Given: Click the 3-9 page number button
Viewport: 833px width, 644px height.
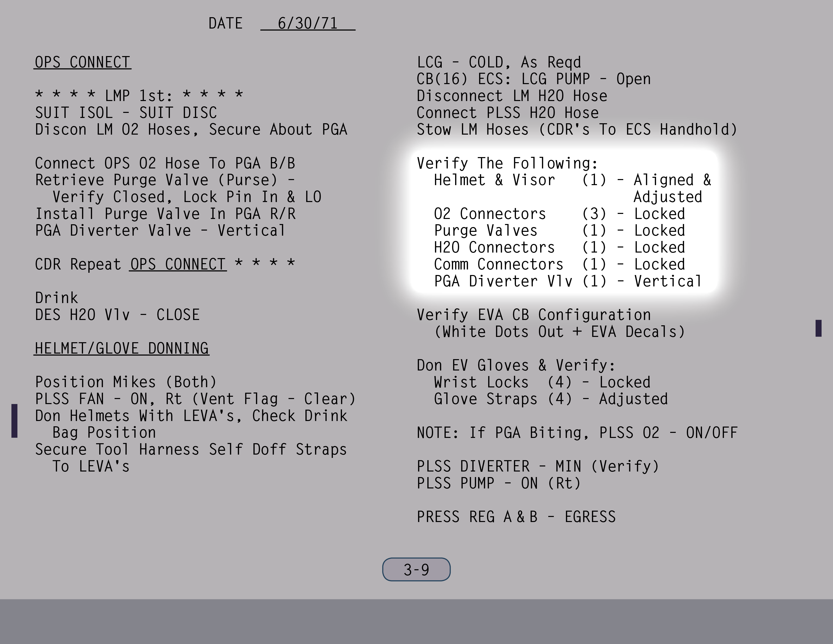Looking at the screenshot, I should [416, 569].
